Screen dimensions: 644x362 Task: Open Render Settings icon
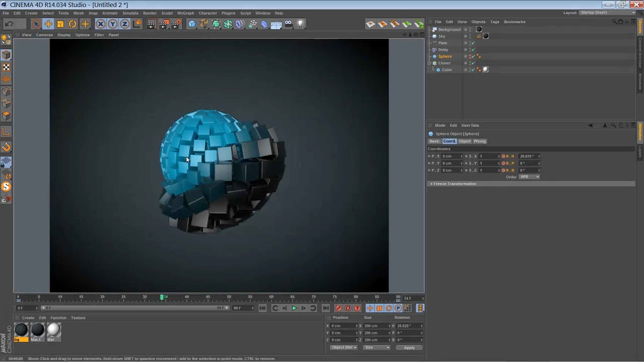pyautogui.click(x=176, y=24)
